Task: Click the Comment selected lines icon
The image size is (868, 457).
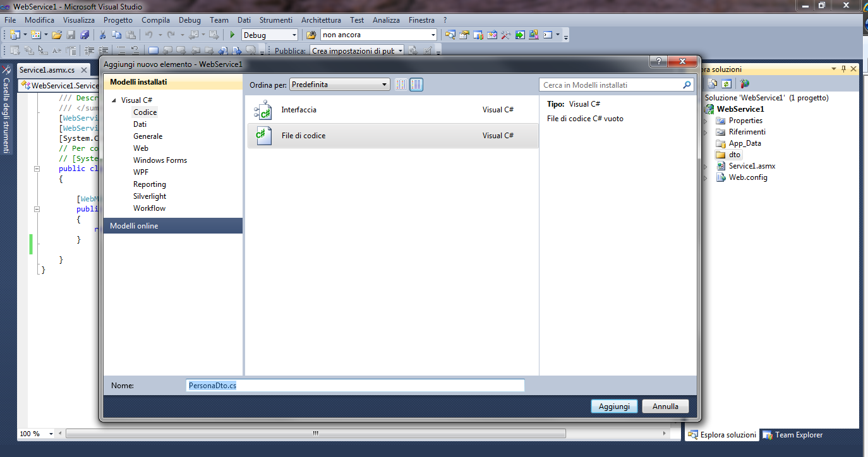Action: click(x=121, y=50)
